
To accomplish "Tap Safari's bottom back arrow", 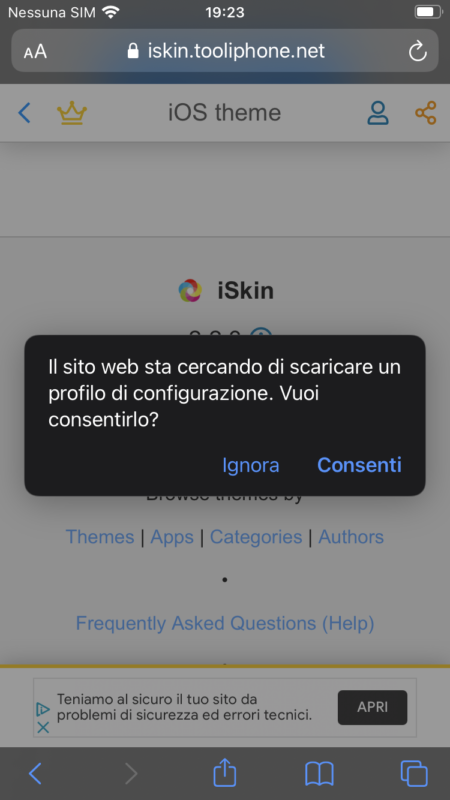I will [35, 773].
